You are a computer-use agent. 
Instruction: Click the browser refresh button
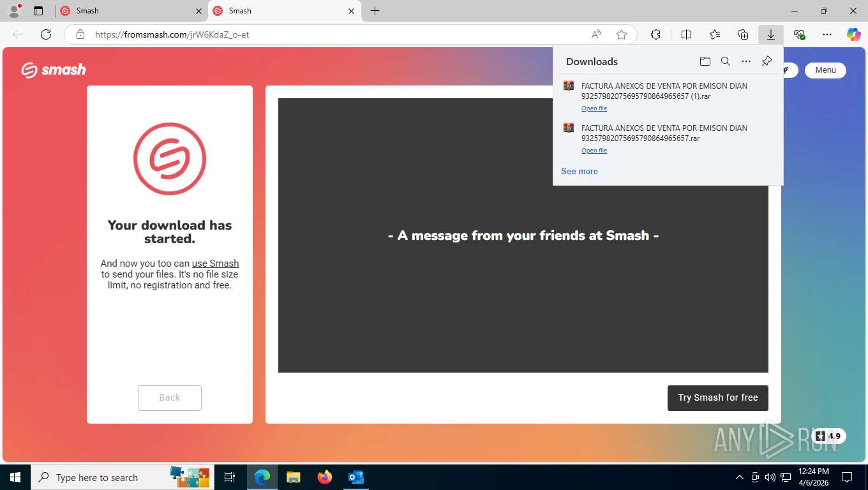pos(46,34)
